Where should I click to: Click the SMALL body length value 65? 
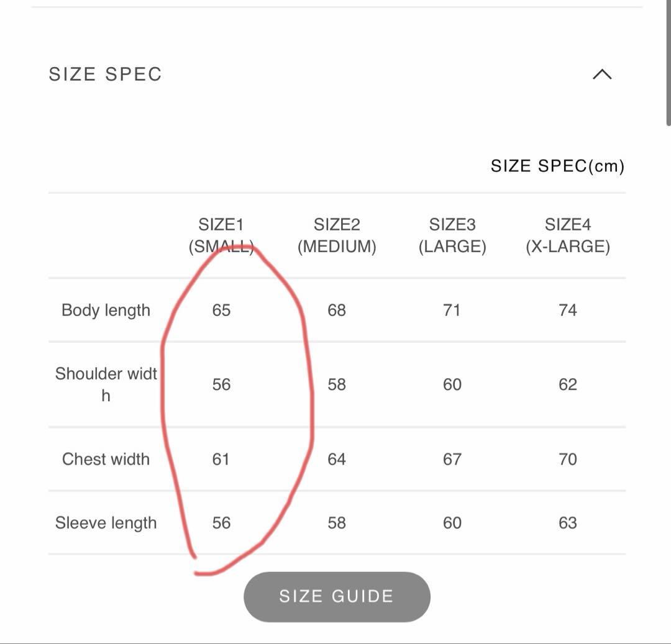click(221, 310)
